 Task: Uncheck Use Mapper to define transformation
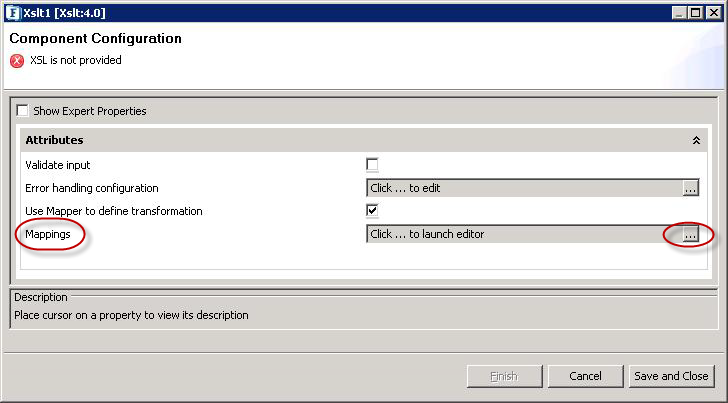372,210
